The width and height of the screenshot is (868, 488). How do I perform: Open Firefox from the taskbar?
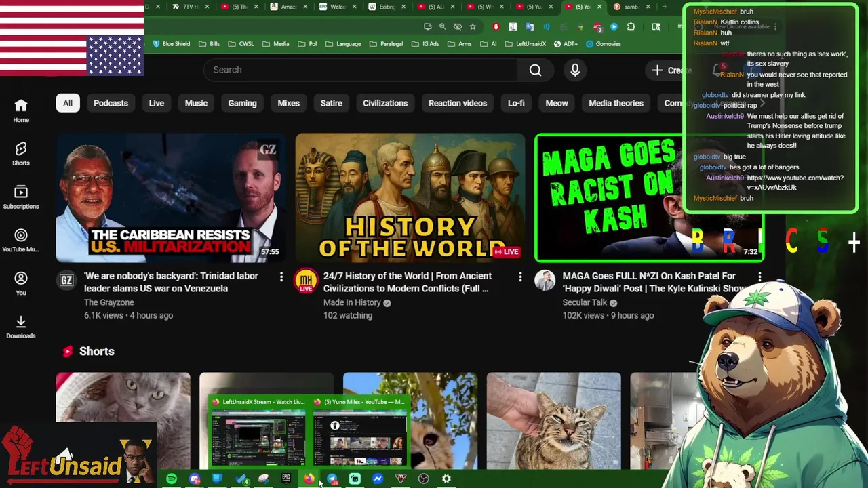(x=309, y=479)
